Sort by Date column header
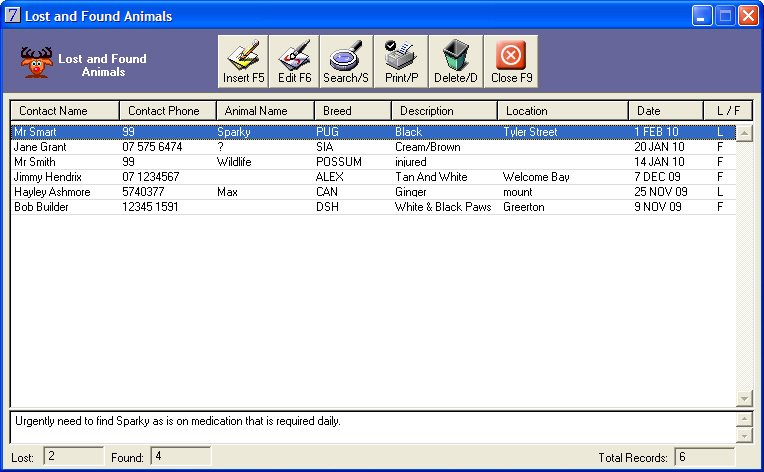Screen dimensions: 764x472 coord(666,111)
